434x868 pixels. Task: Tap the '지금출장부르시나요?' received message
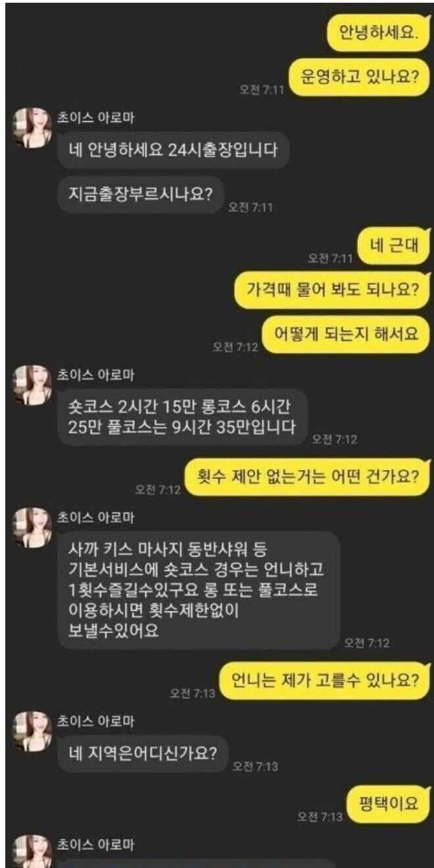(x=141, y=194)
